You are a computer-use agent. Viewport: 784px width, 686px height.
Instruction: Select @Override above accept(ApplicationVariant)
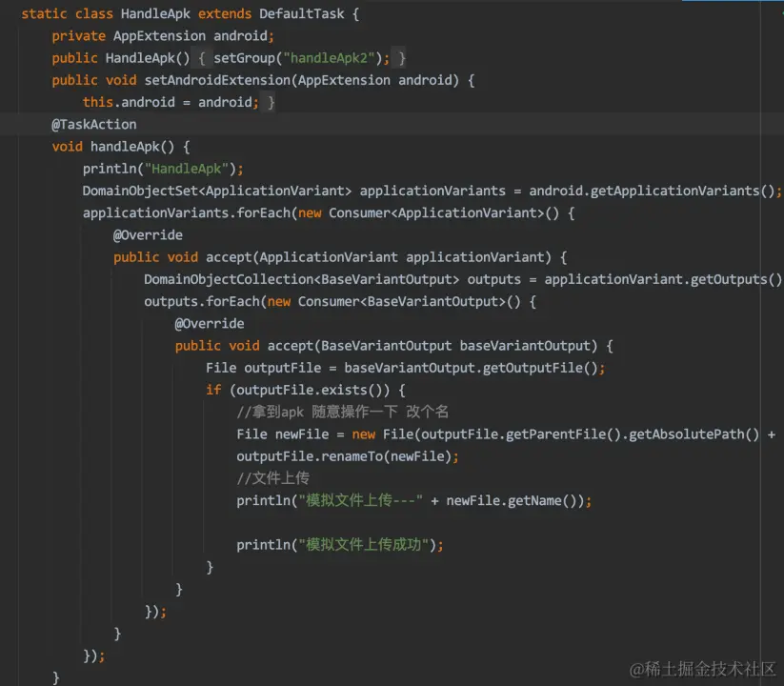click(x=148, y=235)
